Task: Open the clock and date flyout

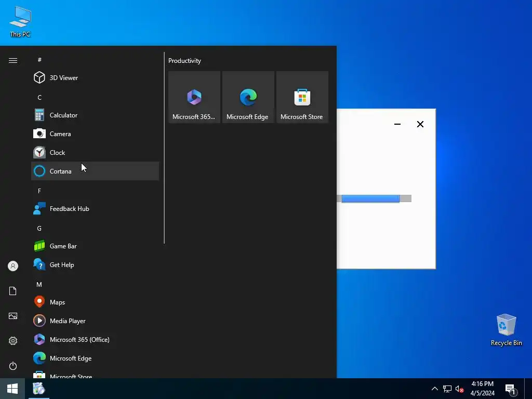Action: [x=482, y=389]
